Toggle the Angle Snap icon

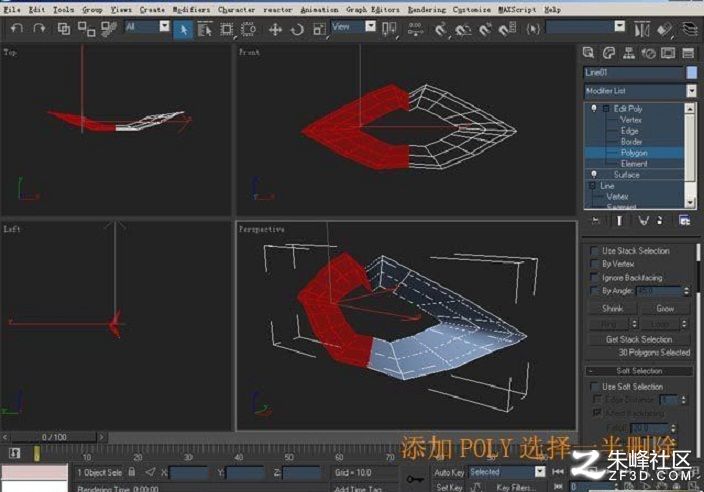tap(463, 30)
